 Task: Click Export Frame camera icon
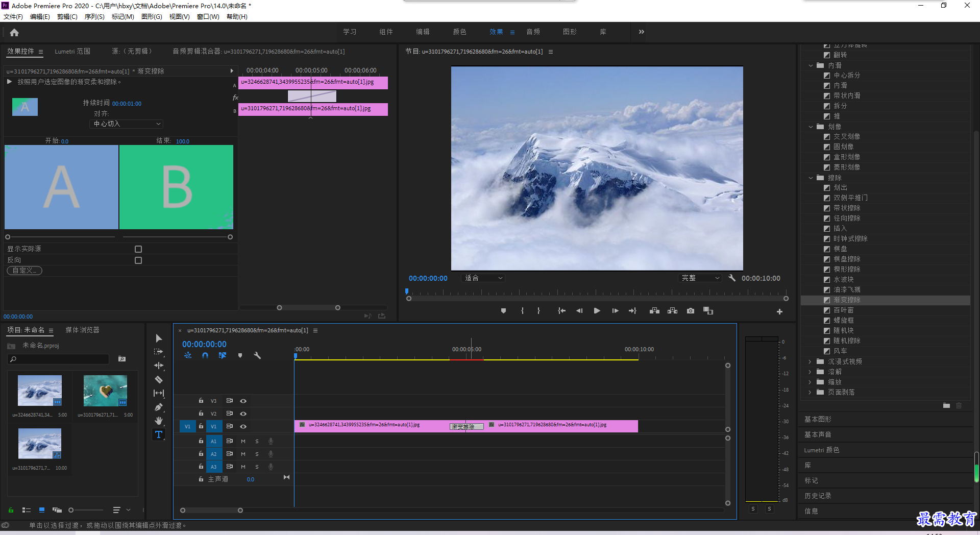(x=691, y=311)
